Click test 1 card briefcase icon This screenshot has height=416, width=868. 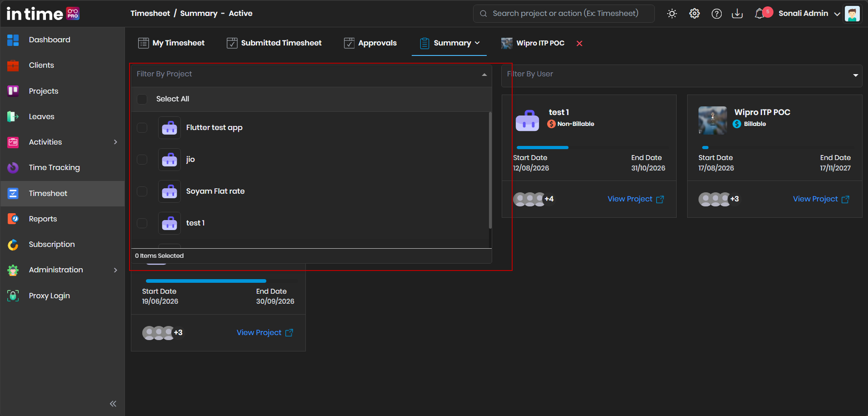[528, 120]
